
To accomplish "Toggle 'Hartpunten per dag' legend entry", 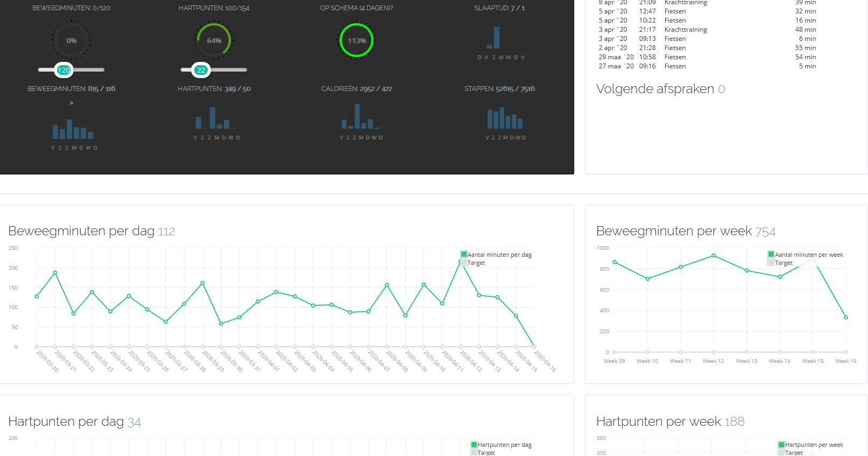I will pos(502,445).
